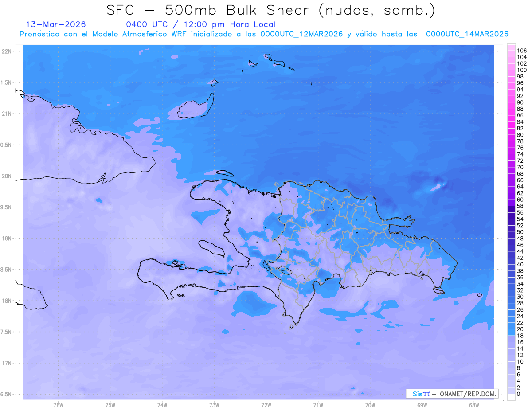Click the latitude label "22N"
Image resolution: width=532 pixels, height=411 pixels.
(x=8, y=51)
